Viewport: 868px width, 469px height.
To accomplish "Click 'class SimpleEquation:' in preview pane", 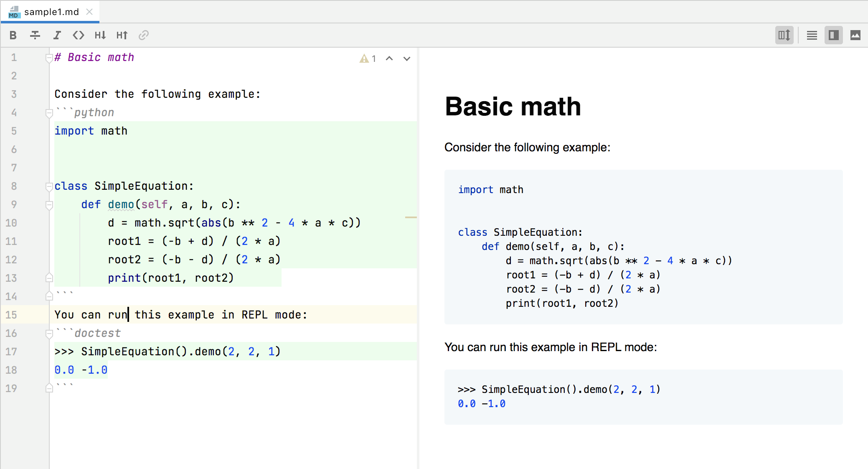I will coord(520,232).
